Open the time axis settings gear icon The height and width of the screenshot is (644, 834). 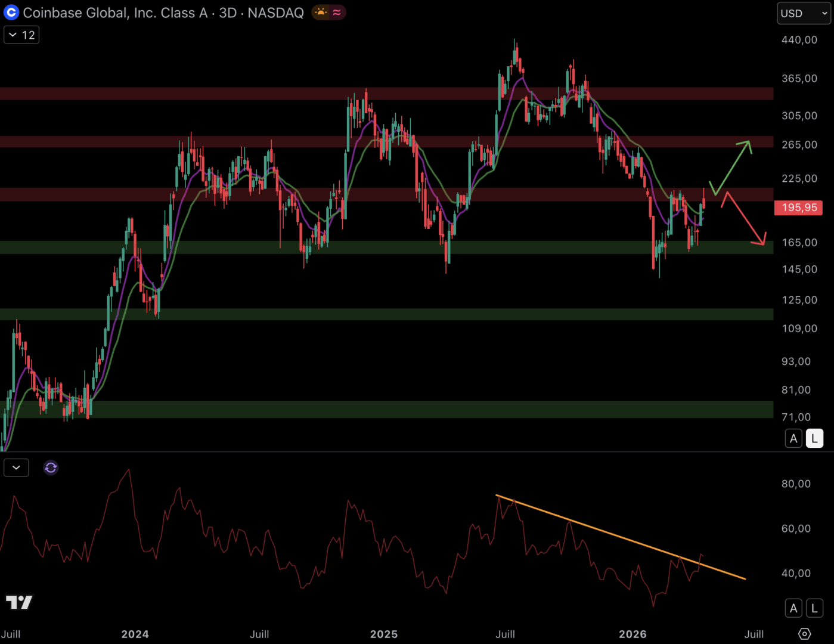point(804,634)
